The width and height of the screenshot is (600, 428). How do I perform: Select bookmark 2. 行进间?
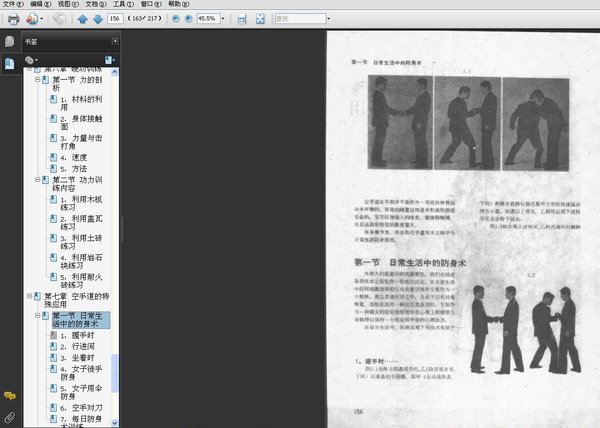pyautogui.click(x=77, y=347)
